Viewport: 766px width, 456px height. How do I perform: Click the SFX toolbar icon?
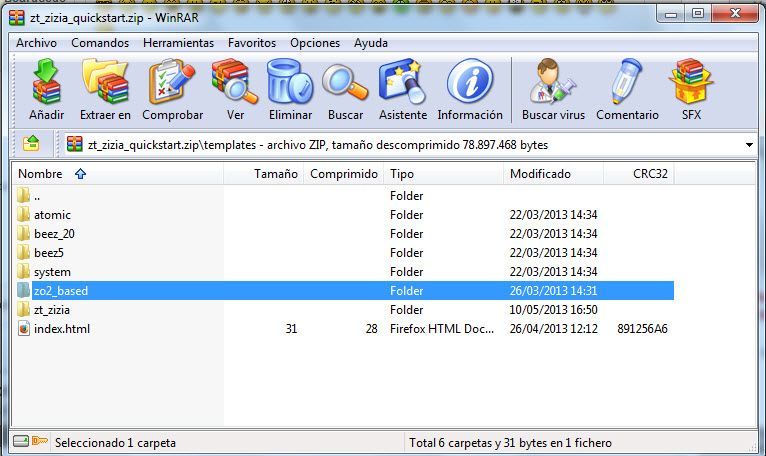click(691, 82)
